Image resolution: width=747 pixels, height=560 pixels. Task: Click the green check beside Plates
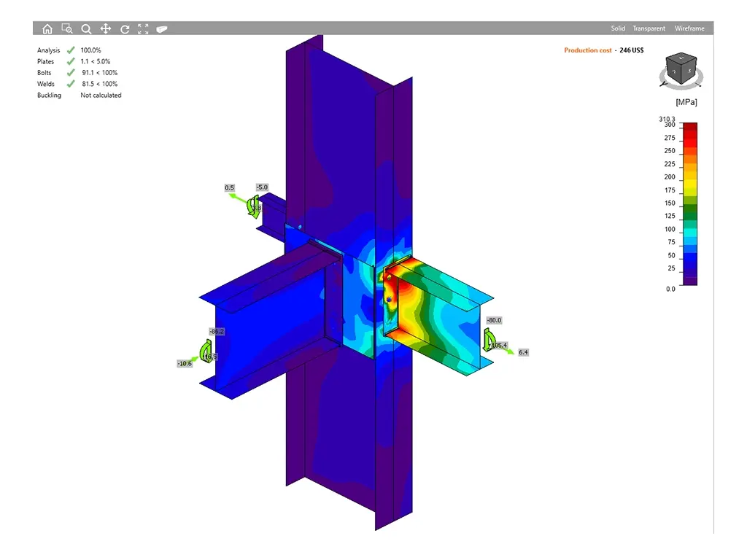tap(71, 61)
